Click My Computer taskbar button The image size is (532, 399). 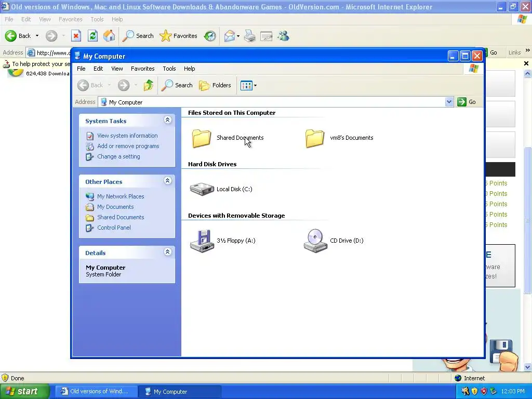180,392
